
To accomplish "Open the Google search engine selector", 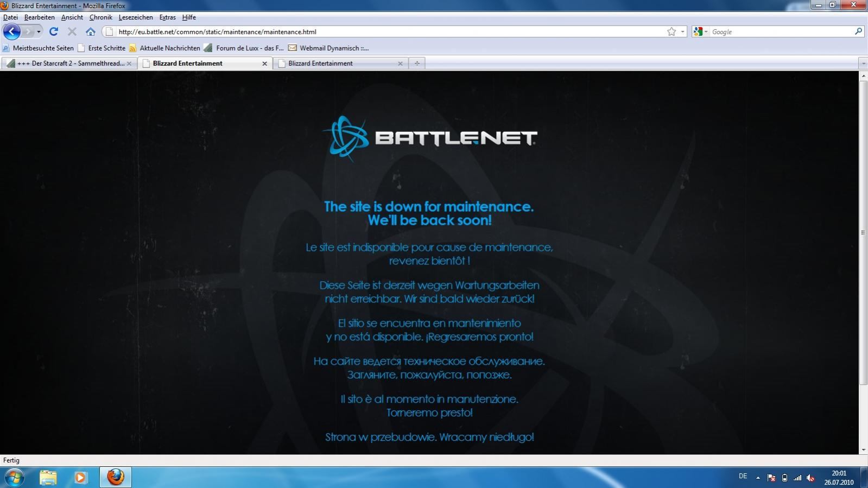I will click(700, 31).
